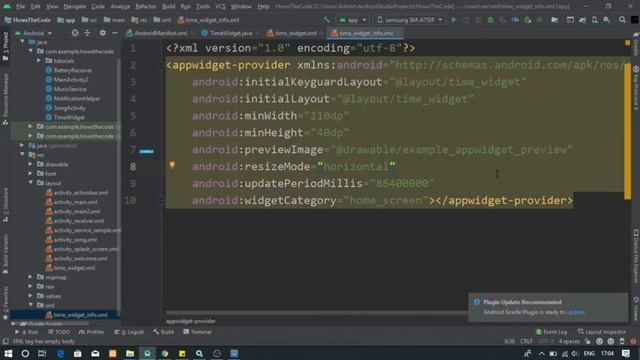Open the Event Log button
Image resolution: width=640 pixels, height=360 pixels.
(x=551, y=332)
